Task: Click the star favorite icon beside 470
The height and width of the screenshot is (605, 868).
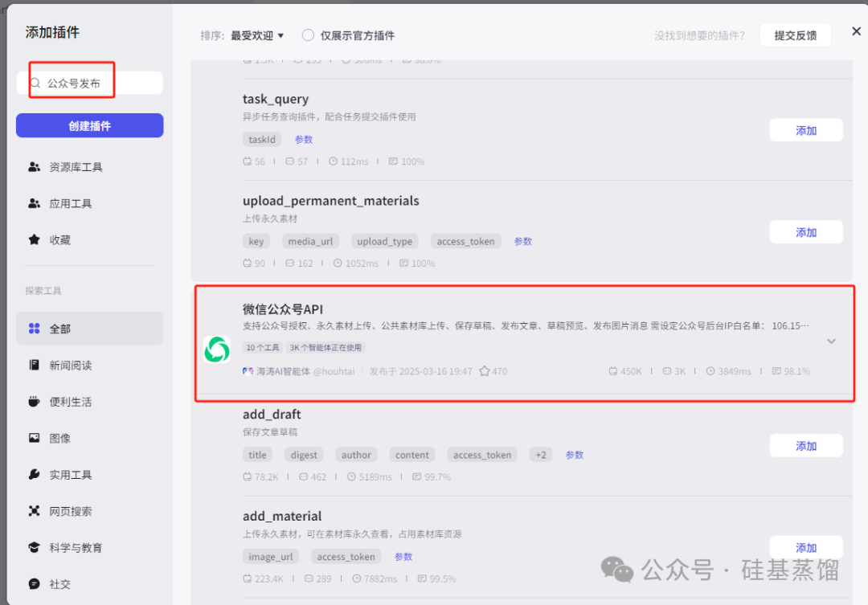Action: pyautogui.click(x=485, y=371)
